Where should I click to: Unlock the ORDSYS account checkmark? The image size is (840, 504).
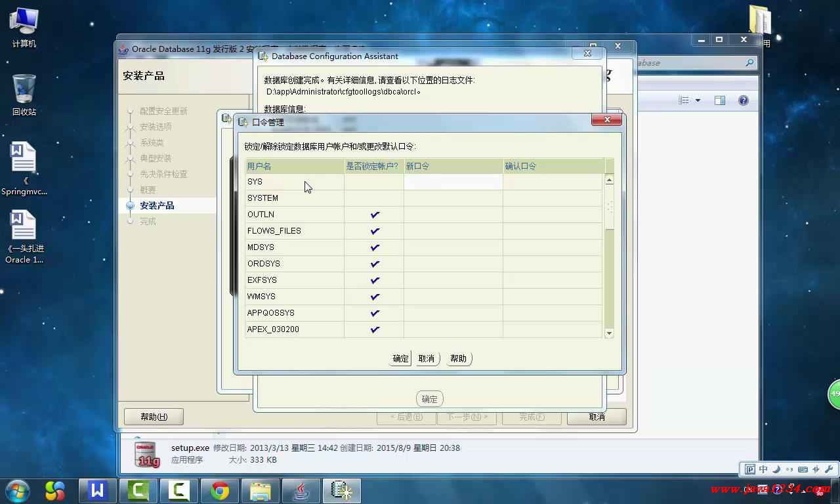click(375, 264)
